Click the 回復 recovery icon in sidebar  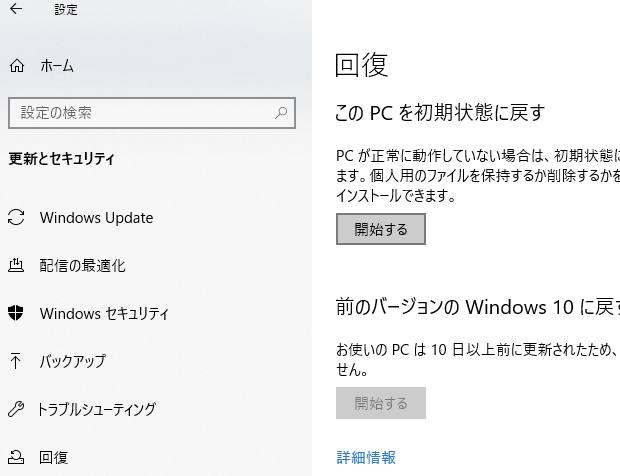tap(16, 457)
